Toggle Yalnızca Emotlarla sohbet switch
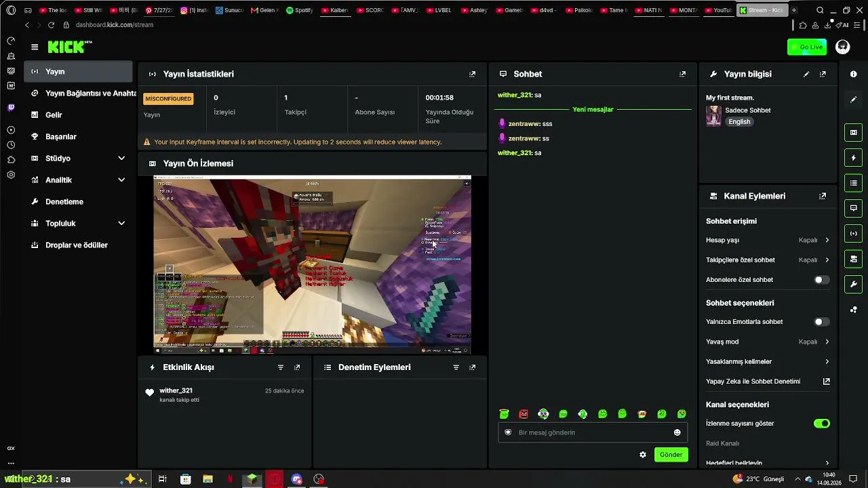Viewport: 868px width, 488px height. 821,322
